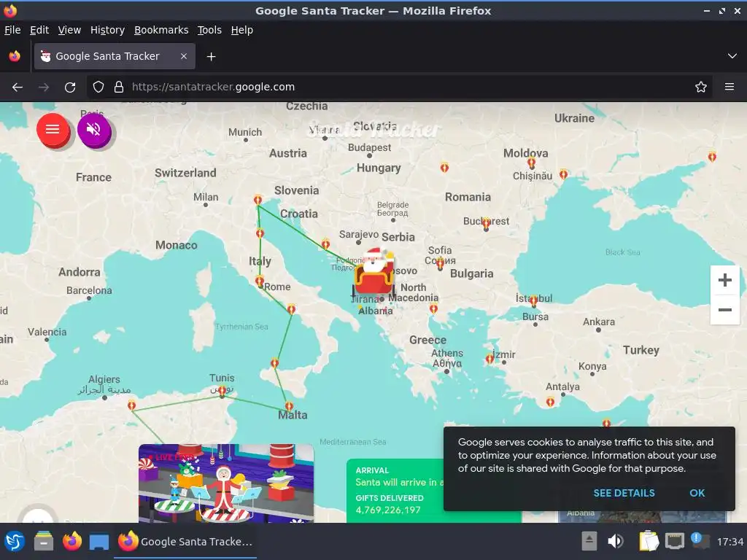The height and width of the screenshot is (560, 747).
Task: Open Firefox application hamburger menu
Action: click(x=729, y=87)
